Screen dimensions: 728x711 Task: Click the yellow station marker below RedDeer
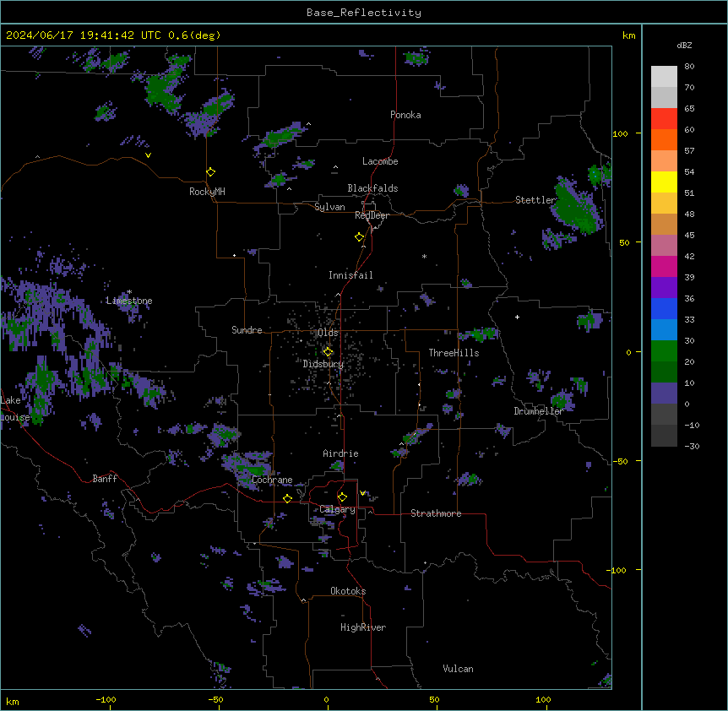tap(360, 237)
